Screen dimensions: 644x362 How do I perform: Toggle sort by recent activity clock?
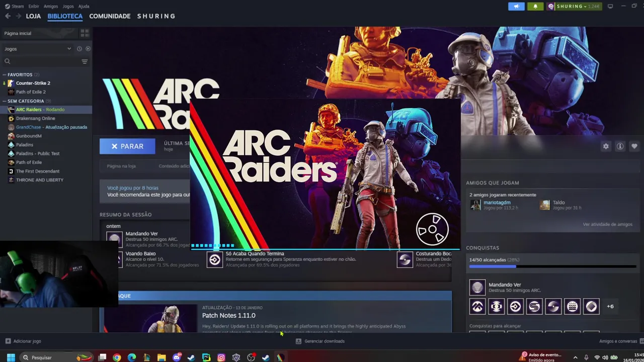79,49
